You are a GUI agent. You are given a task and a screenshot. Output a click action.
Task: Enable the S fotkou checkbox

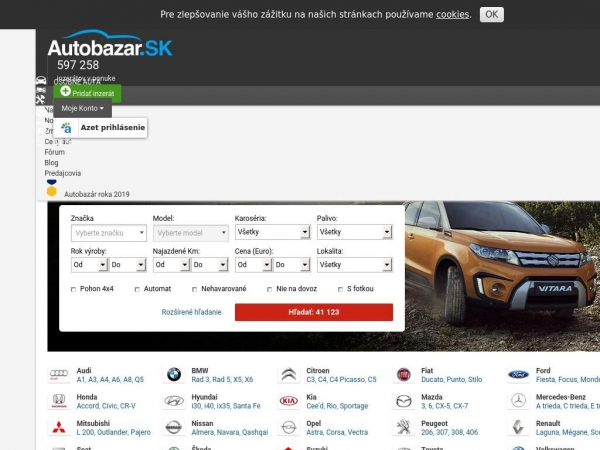coord(340,289)
